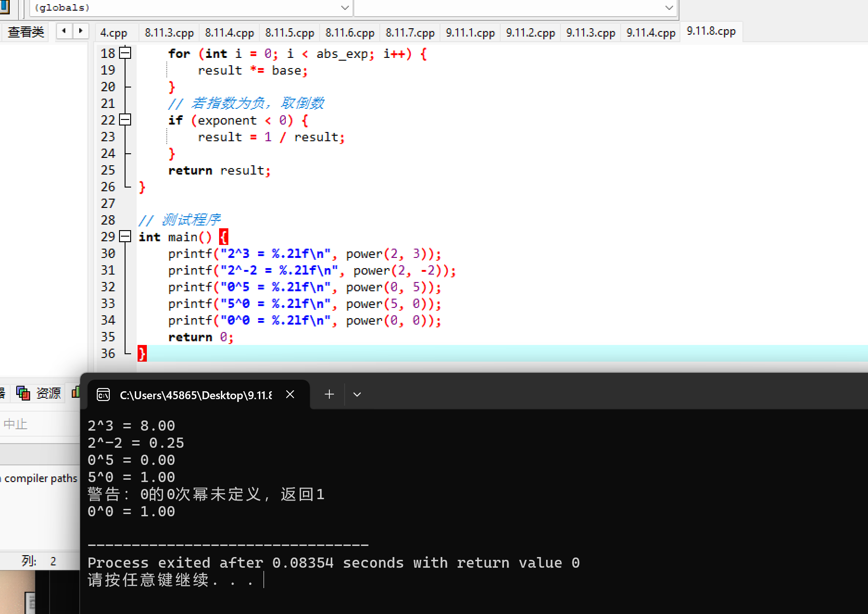Click the '2^3 = 8.00' output line
Image resolution: width=868 pixels, height=614 pixels.
coord(132,426)
